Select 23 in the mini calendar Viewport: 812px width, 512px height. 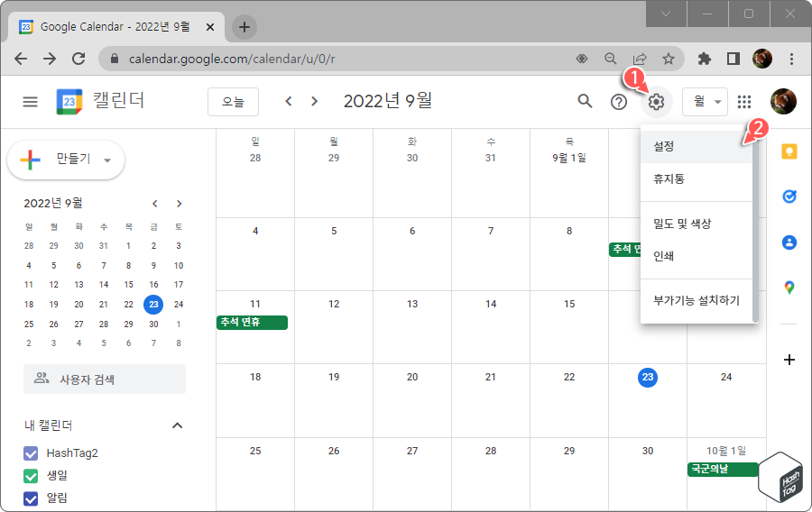153,304
